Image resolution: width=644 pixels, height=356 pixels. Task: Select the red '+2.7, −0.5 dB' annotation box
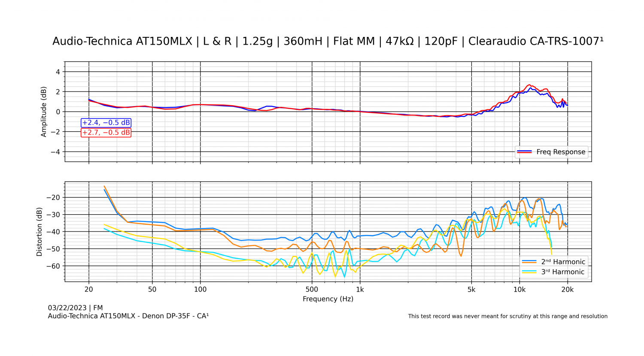[106, 133]
